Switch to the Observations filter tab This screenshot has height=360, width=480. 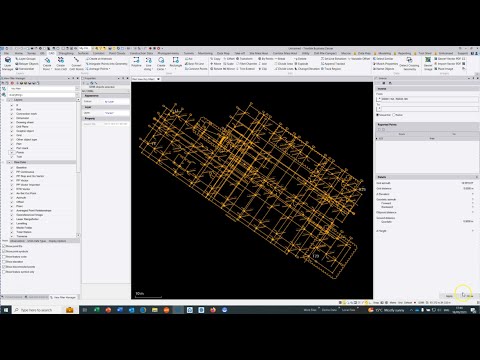click(x=17, y=241)
